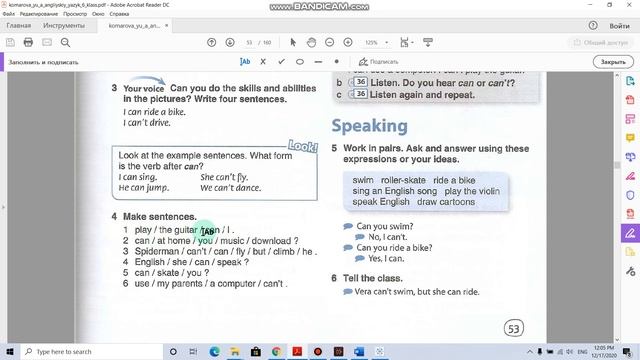Go to previous page with up arrow
The height and width of the screenshot is (360, 640).
pos(211,42)
